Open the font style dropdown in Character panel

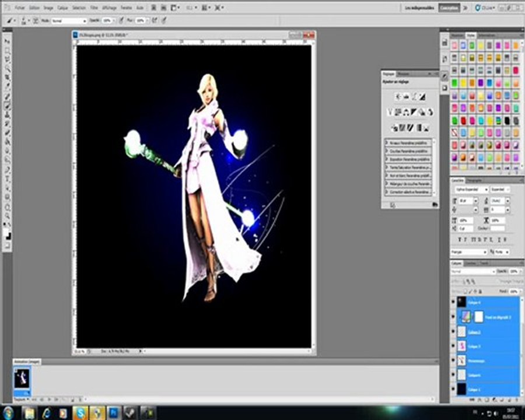[x=501, y=190]
